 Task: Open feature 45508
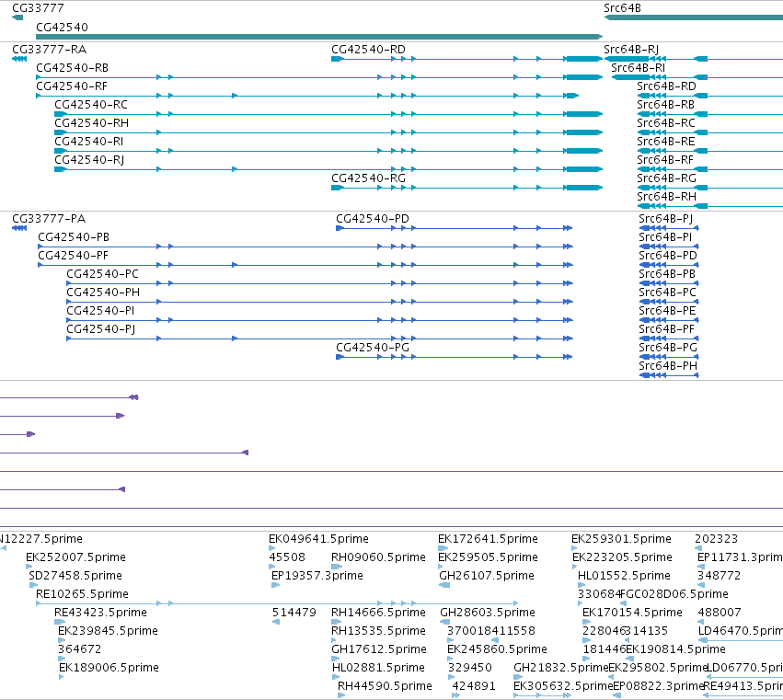pos(287,557)
